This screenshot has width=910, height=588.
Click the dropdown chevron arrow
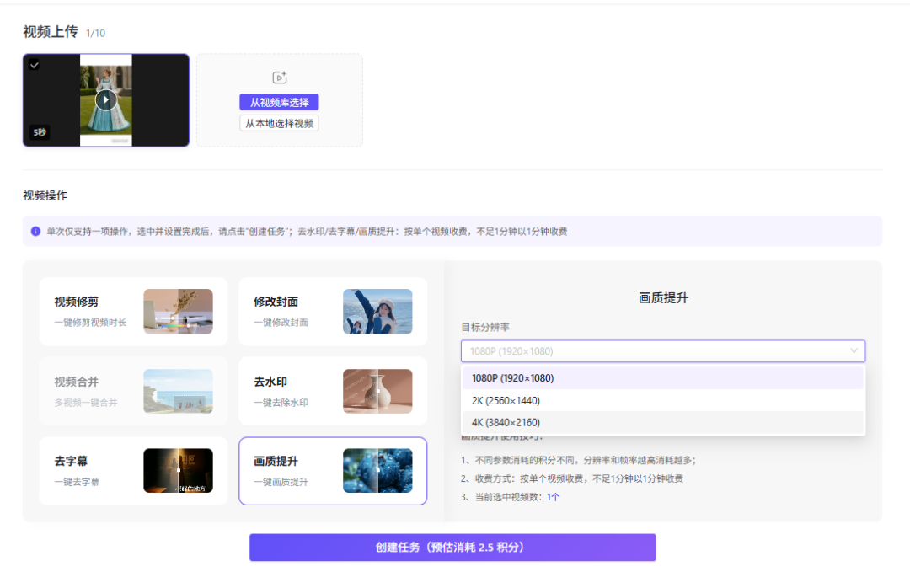854,350
